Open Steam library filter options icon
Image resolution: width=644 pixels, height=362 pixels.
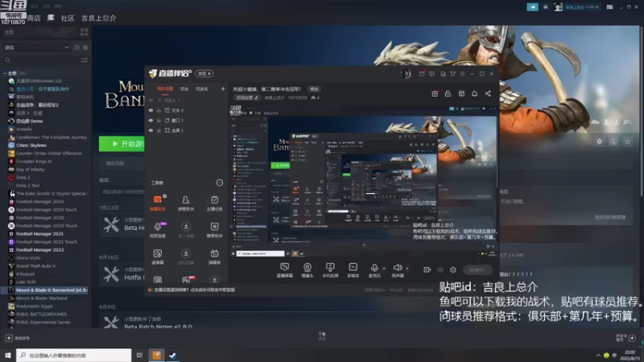click(x=85, y=60)
